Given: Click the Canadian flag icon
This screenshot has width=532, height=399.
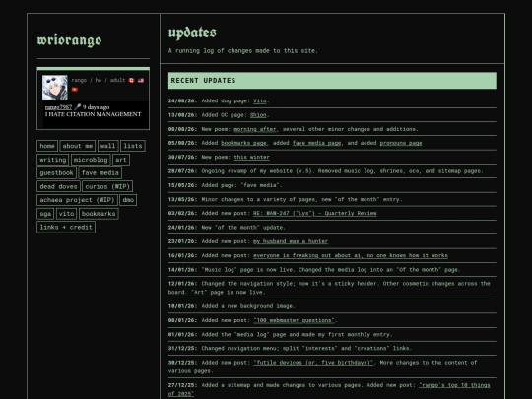Looking at the screenshot, I should coord(131,80).
